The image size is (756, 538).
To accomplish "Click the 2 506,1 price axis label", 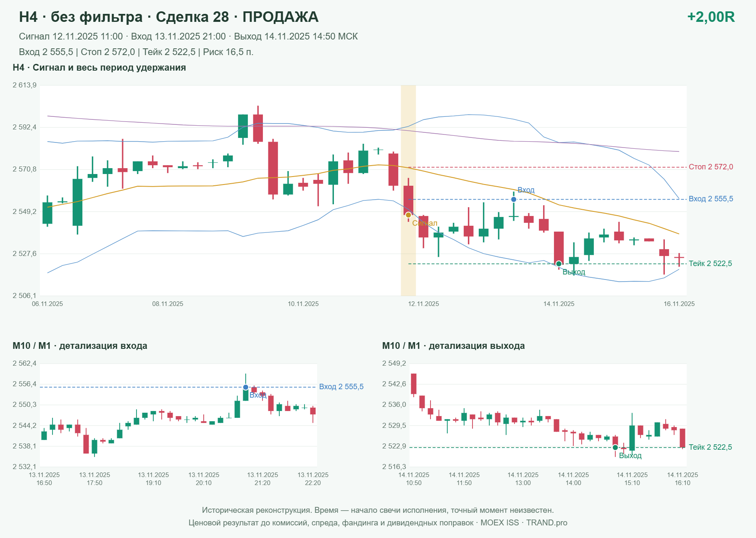I will click(x=24, y=296).
